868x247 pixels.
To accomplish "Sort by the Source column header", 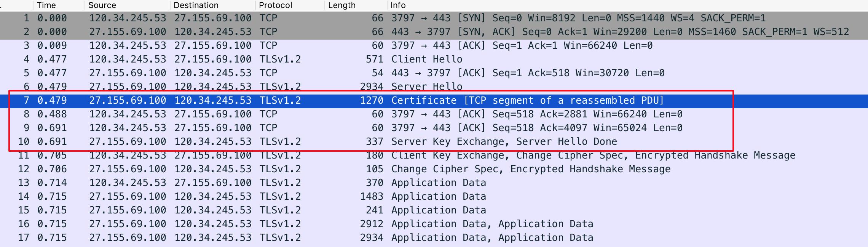I will coord(102,5).
